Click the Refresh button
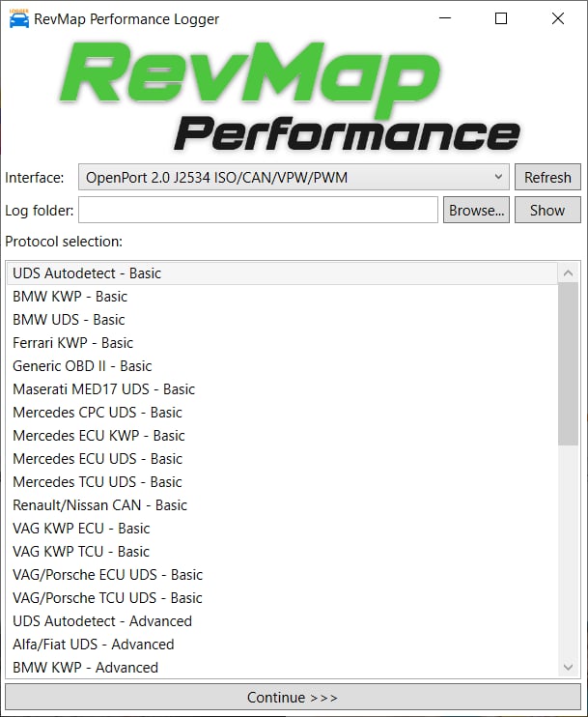 pyautogui.click(x=547, y=177)
